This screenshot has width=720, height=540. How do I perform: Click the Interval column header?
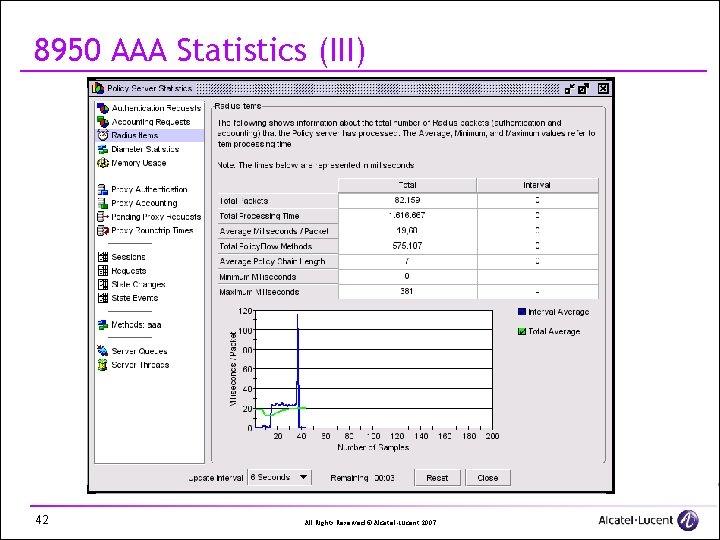point(537,185)
